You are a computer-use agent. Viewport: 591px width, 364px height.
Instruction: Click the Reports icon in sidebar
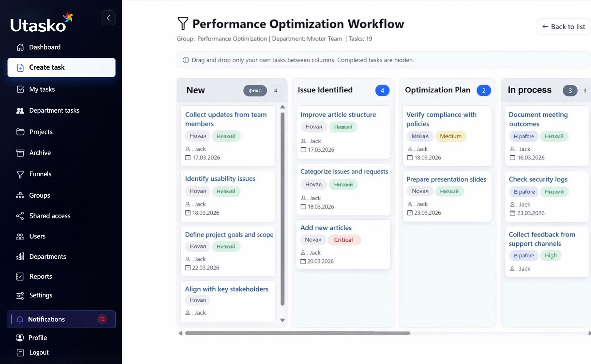(20, 277)
